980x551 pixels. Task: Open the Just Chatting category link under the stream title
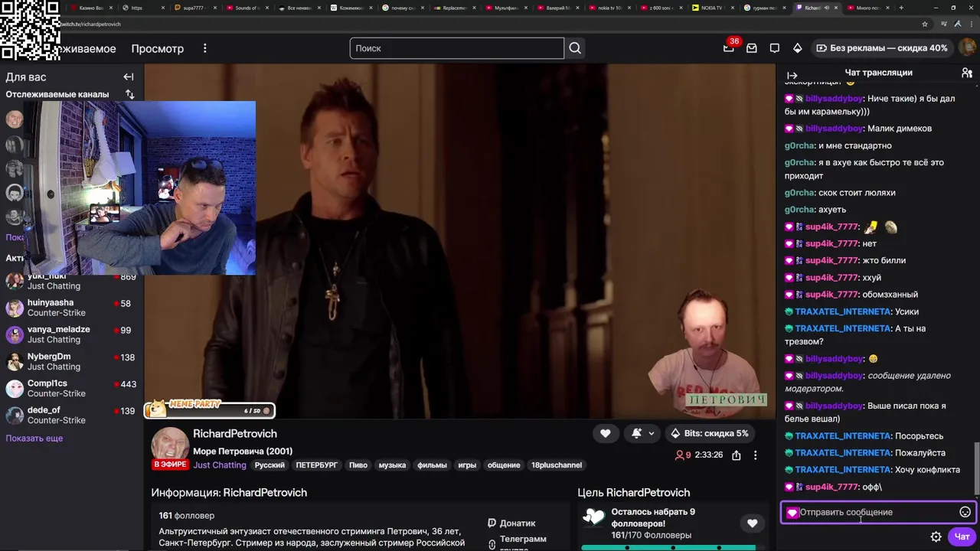coord(220,465)
